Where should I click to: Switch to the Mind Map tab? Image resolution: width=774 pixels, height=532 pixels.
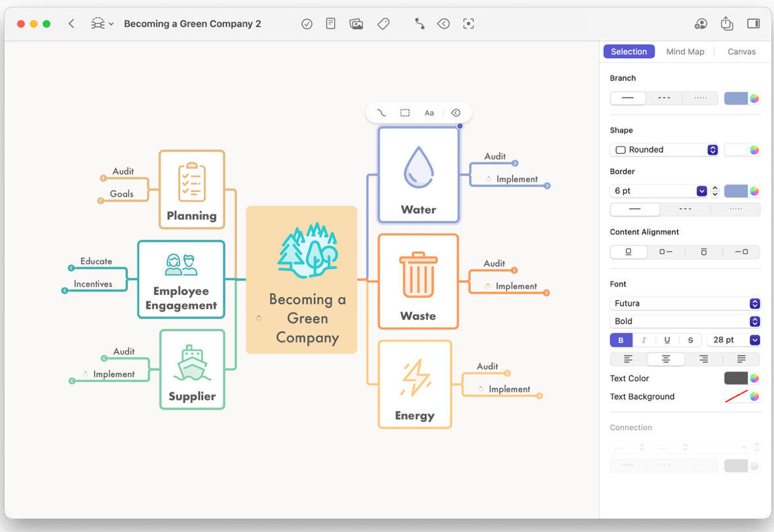tap(685, 52)
